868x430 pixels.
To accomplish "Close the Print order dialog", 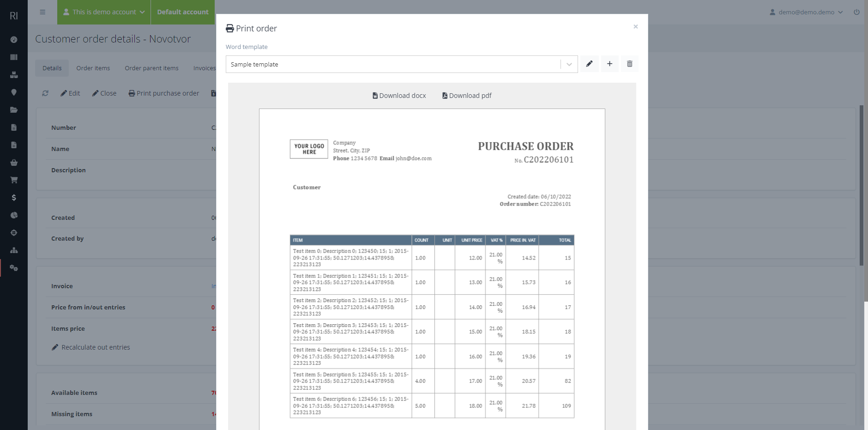I will coord(636,27).
